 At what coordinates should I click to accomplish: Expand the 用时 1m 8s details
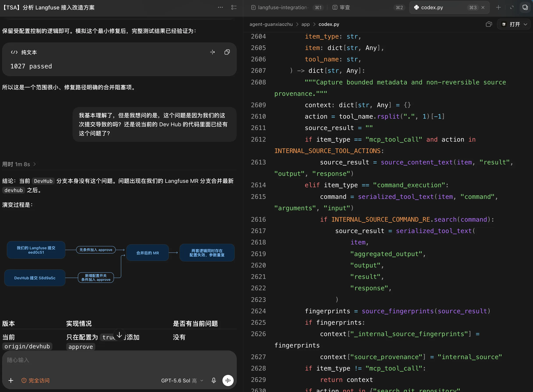(x=19, y=164)
